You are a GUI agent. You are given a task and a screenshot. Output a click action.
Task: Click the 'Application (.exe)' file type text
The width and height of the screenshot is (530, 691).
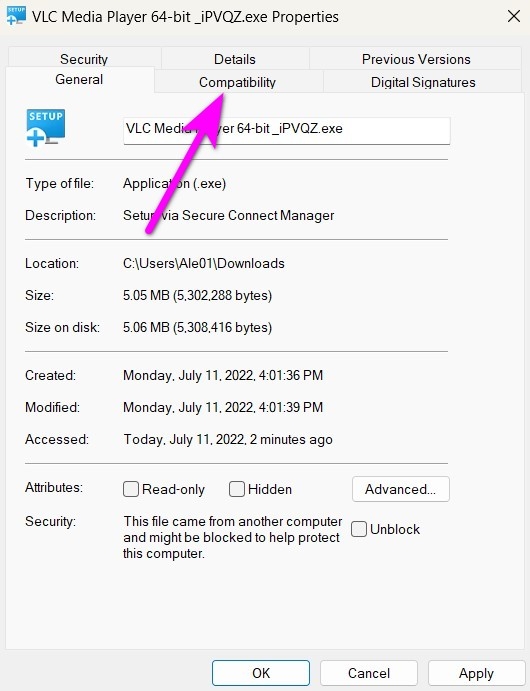(174, 183)
